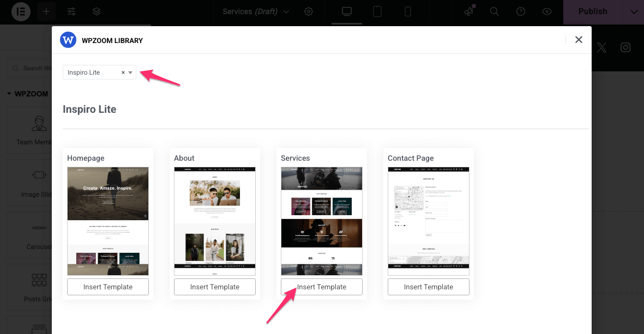
Task: Clear the Inspiro Lite selection
Action: [x=123, y=72]
